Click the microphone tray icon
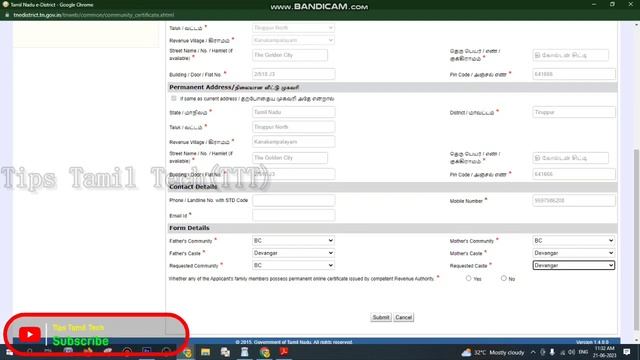This screenshot has height=360, width=640. coord(552,352)
